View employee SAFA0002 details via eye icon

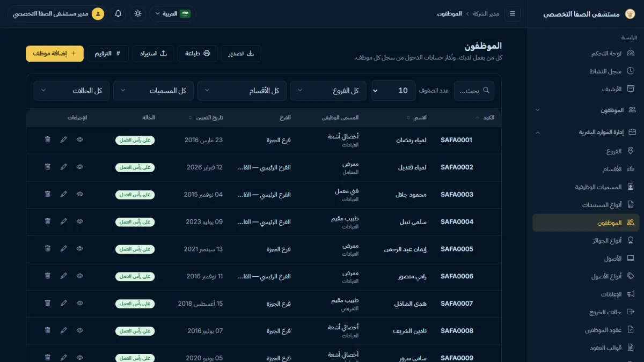80,167
